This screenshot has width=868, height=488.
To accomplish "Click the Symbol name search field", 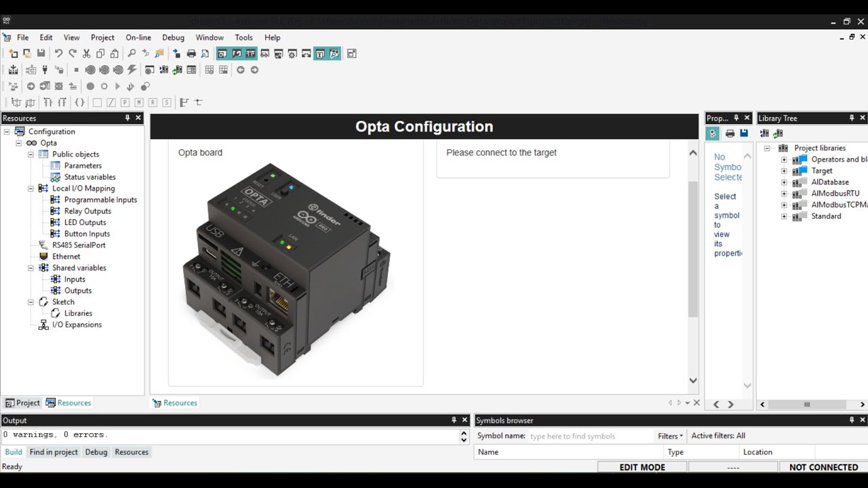I will pyautogui.click(x=589, y=436).
